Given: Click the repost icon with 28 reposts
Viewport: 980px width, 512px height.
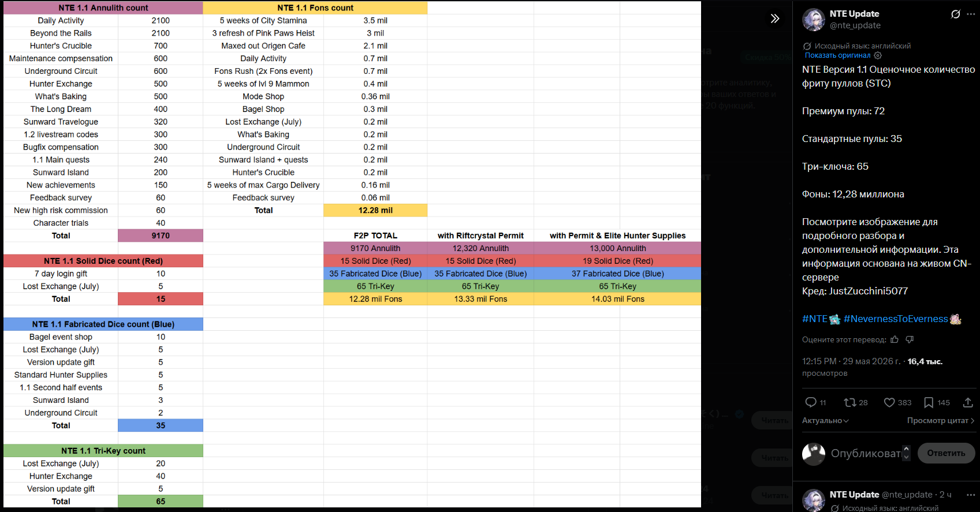Looking at the screenshot, I should [x=856, y=402].
